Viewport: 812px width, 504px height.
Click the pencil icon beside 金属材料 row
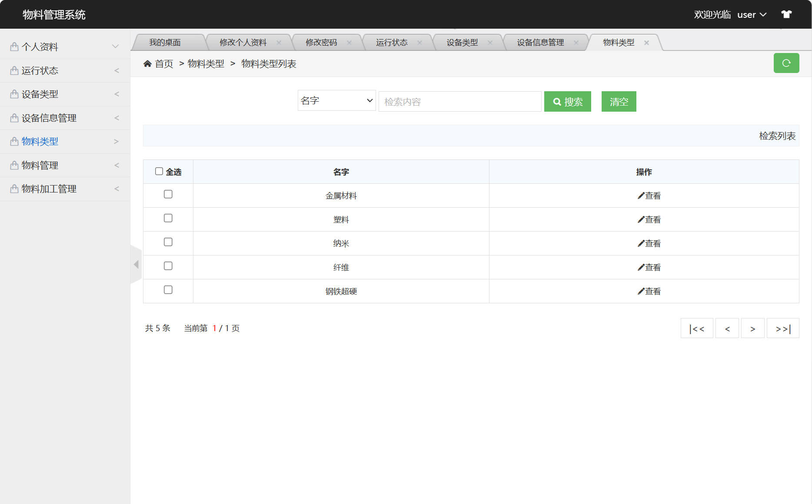click(x=640, y=195)
